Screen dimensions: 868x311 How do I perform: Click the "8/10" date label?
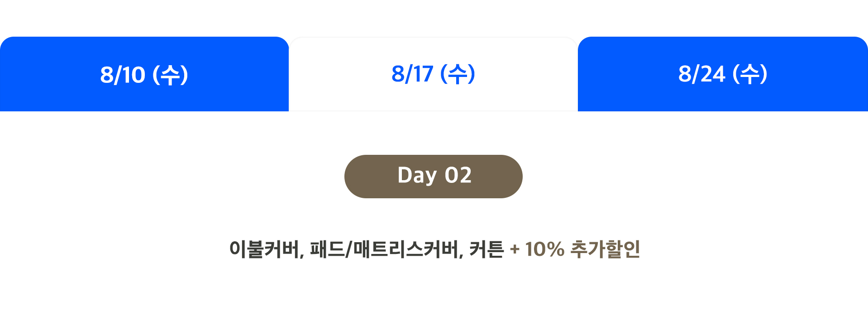pos(123,75)
